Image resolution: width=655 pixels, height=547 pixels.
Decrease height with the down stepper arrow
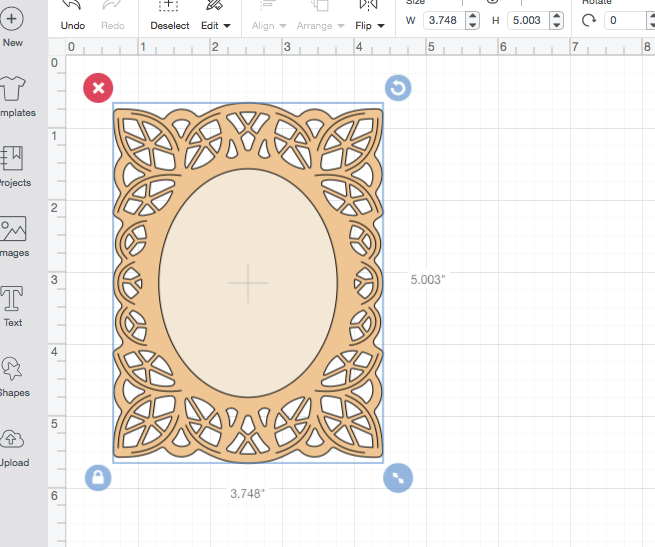pos(556,25)
